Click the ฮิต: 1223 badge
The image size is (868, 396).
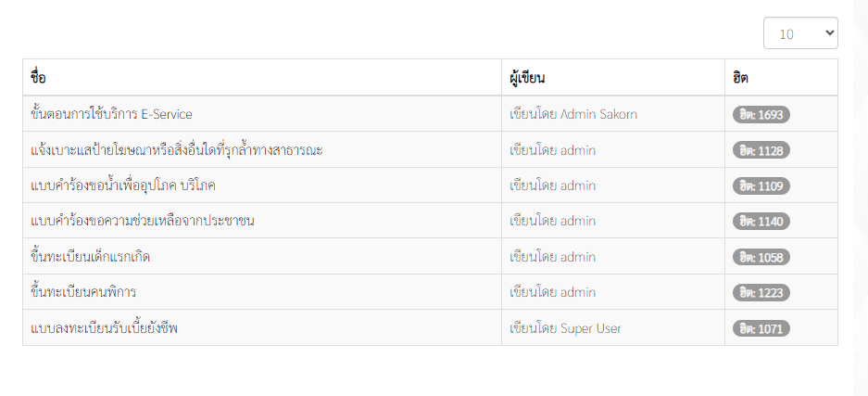[761, 292]
